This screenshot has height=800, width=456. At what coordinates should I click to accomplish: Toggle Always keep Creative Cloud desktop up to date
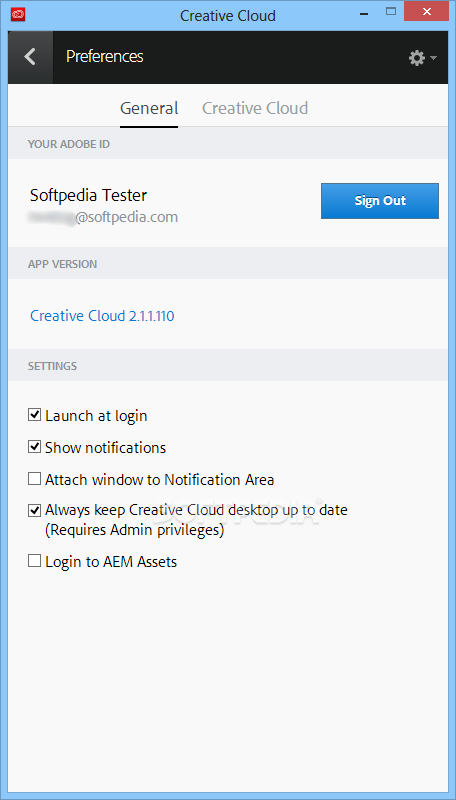[x=34, y=510]
